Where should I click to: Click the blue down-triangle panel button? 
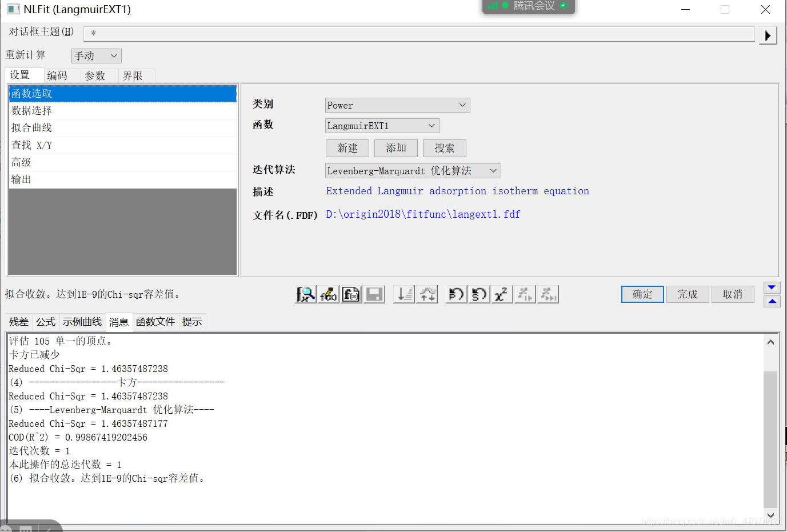pyautogui.click(x=772, y=287)
